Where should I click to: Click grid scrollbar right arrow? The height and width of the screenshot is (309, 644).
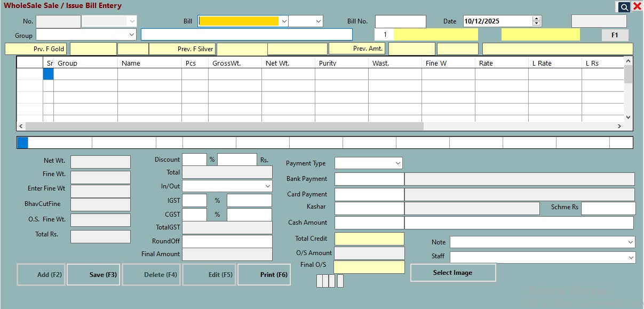click(x=619, y=126)
